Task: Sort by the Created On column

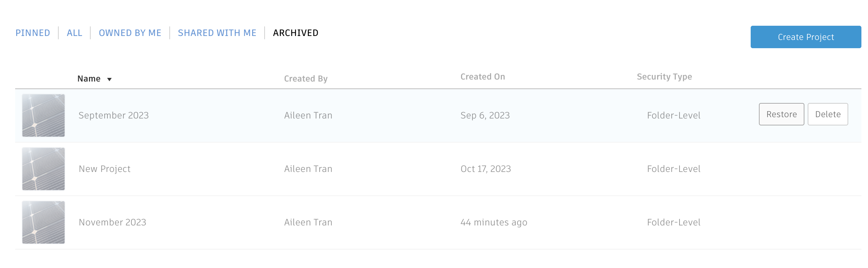Action: tap(482, 77)
